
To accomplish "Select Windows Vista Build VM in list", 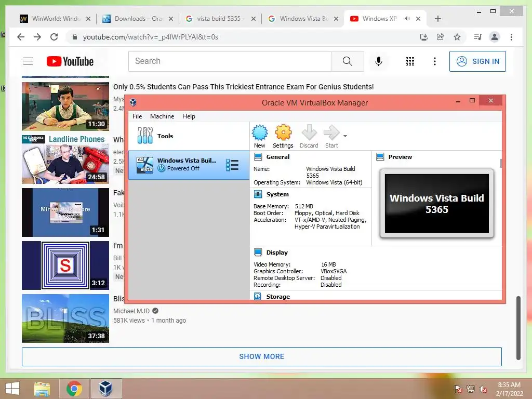I will click(x=189, y=165).
